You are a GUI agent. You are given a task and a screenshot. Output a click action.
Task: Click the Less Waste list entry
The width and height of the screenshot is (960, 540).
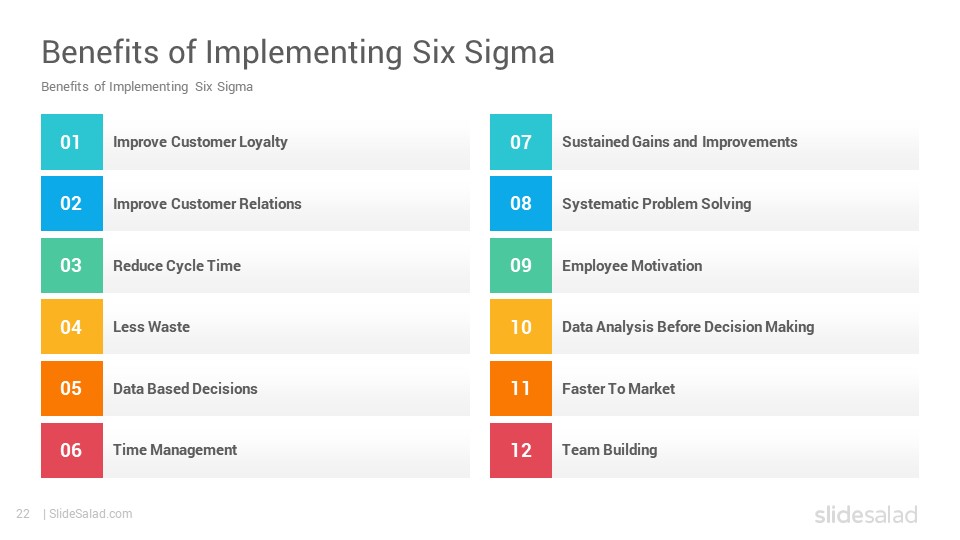151,327
